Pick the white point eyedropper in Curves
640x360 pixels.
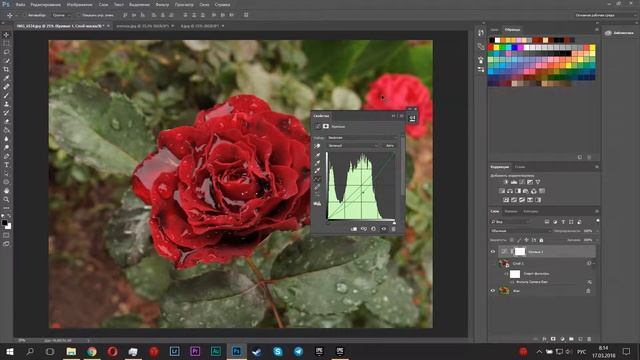click(317, 171)
